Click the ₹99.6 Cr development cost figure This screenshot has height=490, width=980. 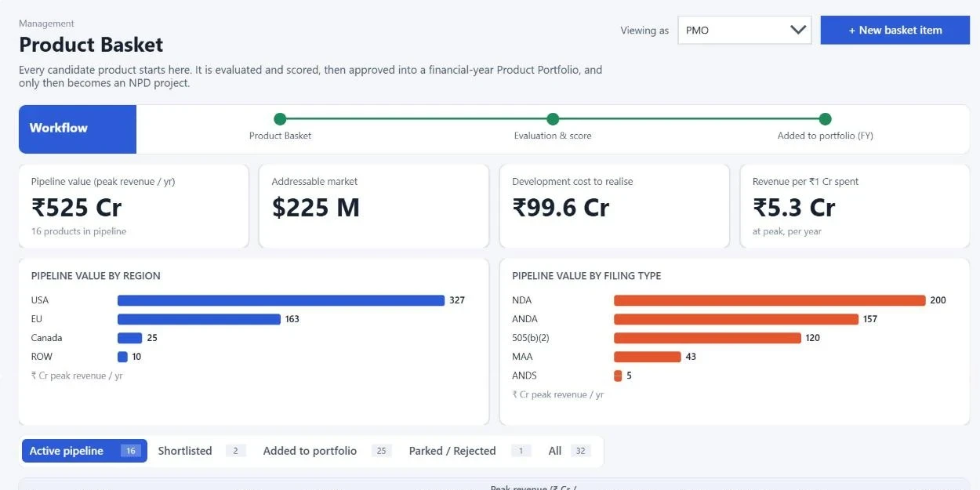pos(561,208)
